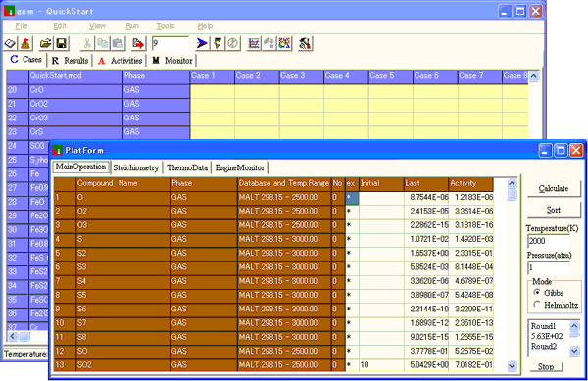Select the Stoichiometry tab in PlatForm
This screenshot has width=588, height=381.
[136, 167]
